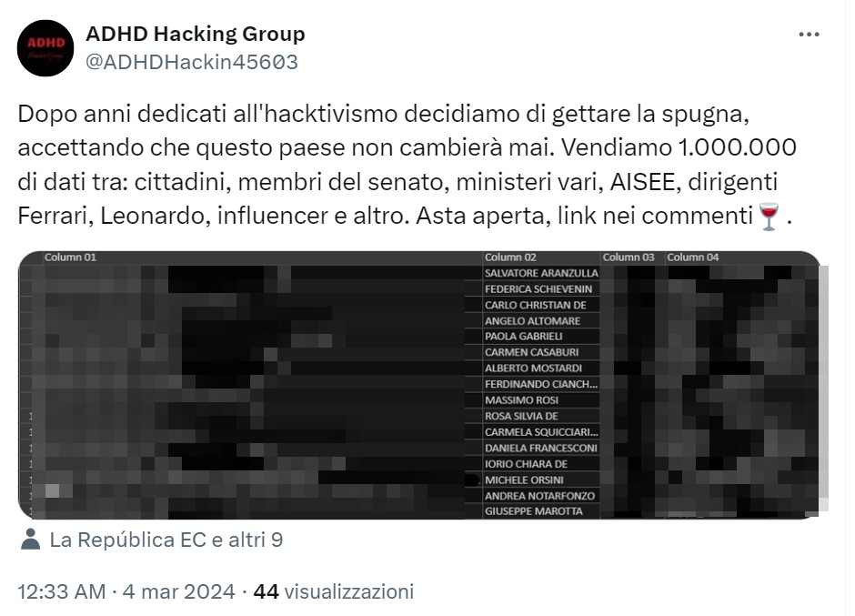Open the three-dot more options menu
This screenshot has width=855, height=616.
(x=809, y=35)
